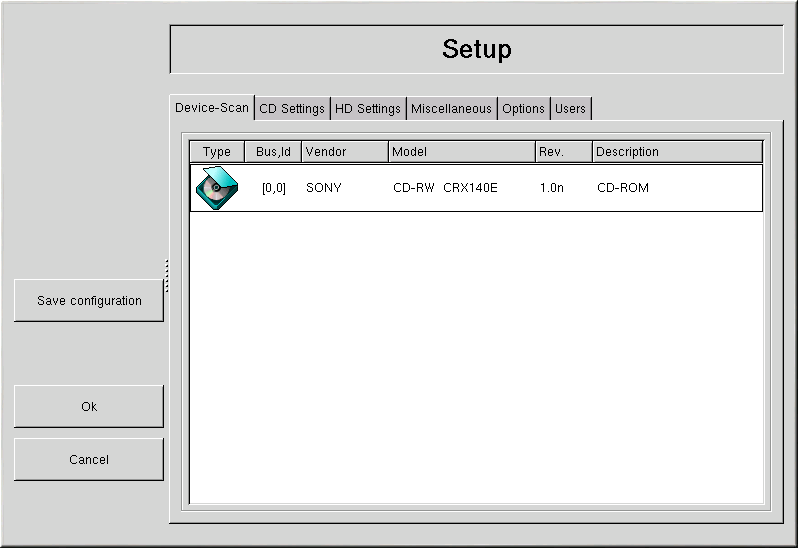Click the dotted pane divider handle
798x548 pixels.
[x=166, y=276]
